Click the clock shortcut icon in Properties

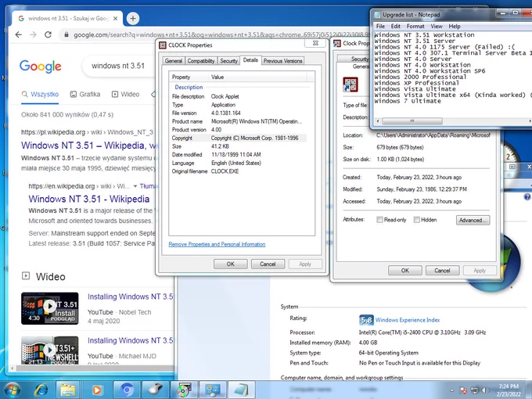click(350, 84)
